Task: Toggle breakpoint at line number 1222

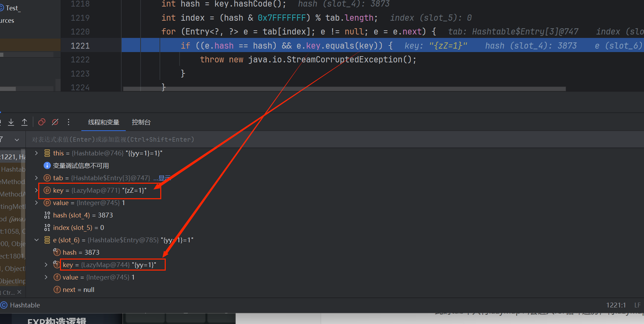Action: click(x=80, y=60)
